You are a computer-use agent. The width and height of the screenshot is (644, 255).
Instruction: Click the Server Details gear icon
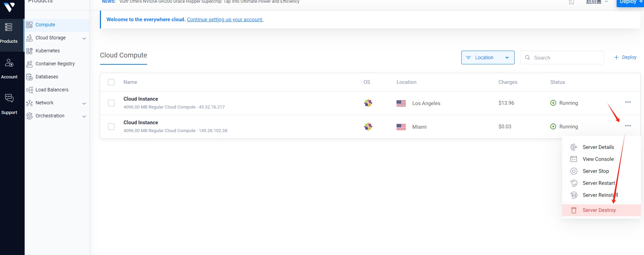[x=574, y=147]
